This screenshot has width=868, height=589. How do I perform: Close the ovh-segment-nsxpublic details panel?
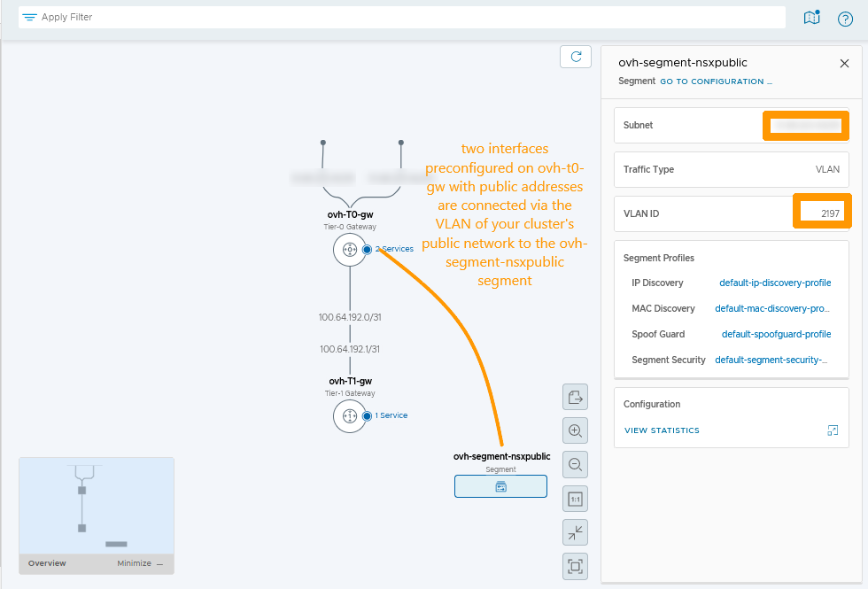(844, 64)
